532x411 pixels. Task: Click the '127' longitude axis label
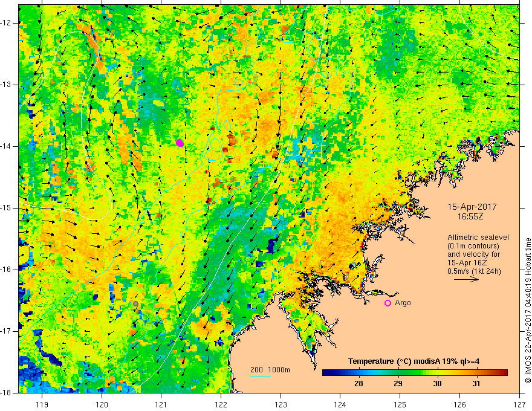[x=519, y=404]
